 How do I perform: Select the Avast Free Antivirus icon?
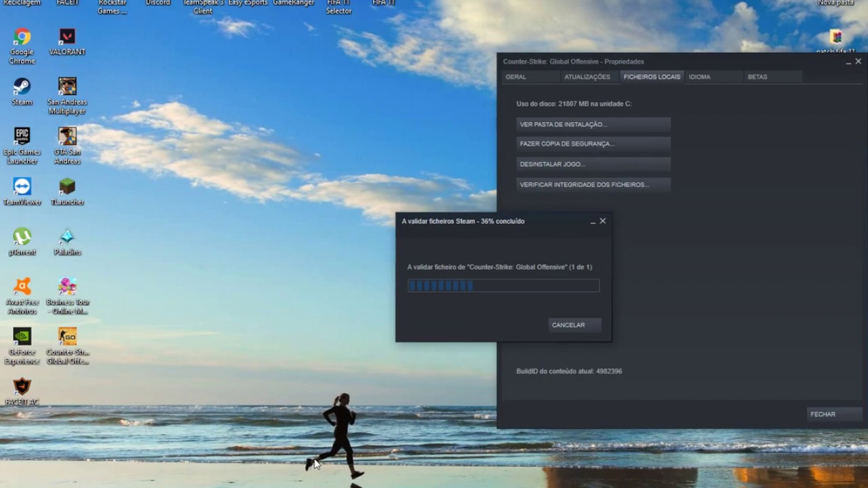22,296
